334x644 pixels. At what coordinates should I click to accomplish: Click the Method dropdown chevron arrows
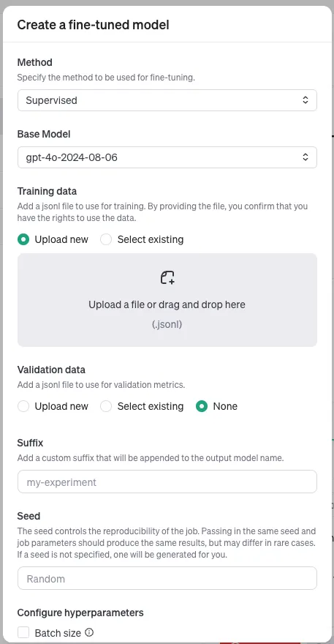point(305,100)
